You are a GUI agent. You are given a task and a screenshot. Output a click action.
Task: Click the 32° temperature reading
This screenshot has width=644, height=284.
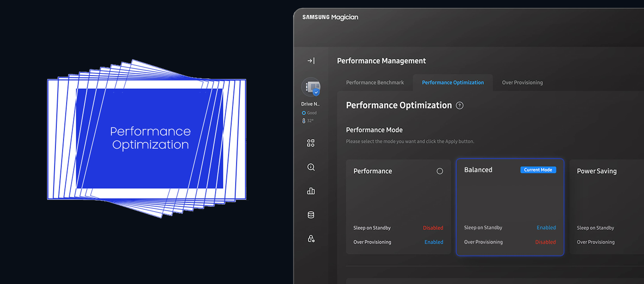[x=308, y=121]
